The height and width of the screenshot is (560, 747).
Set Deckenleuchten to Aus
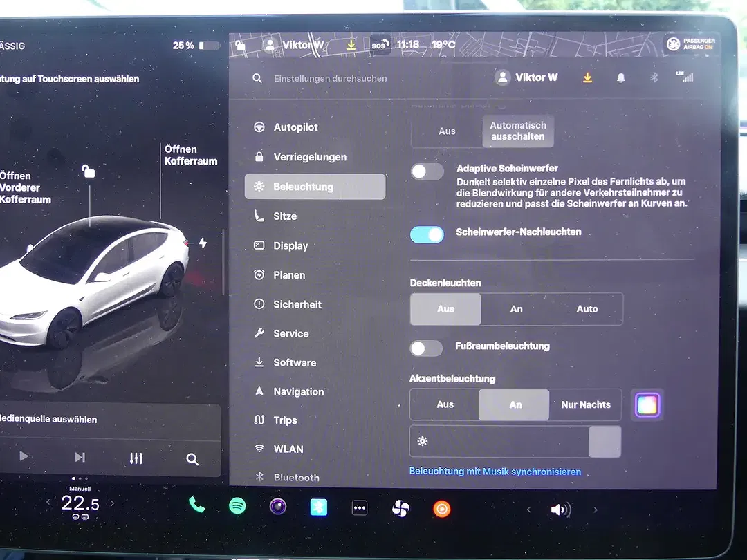pyautogui.click(x=445, y=309)
